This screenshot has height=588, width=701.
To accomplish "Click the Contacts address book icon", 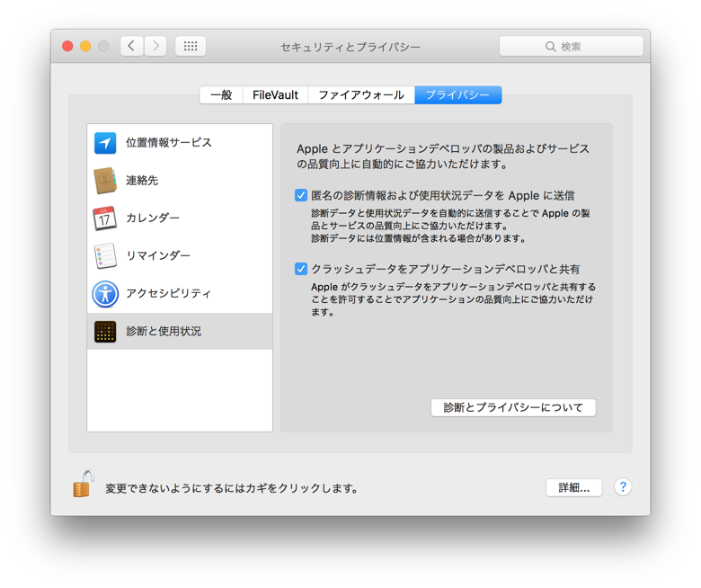I will click(x=105, y=181).
